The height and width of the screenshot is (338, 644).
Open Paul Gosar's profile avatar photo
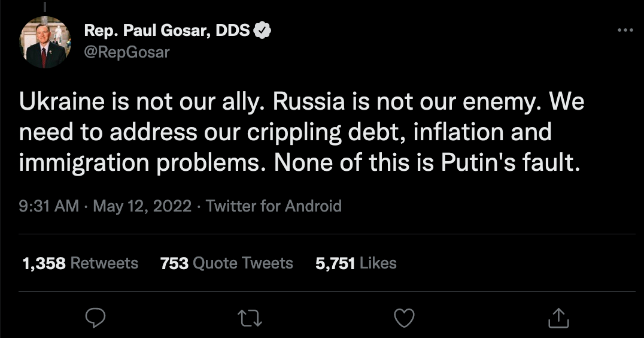(x=45, y=42)
